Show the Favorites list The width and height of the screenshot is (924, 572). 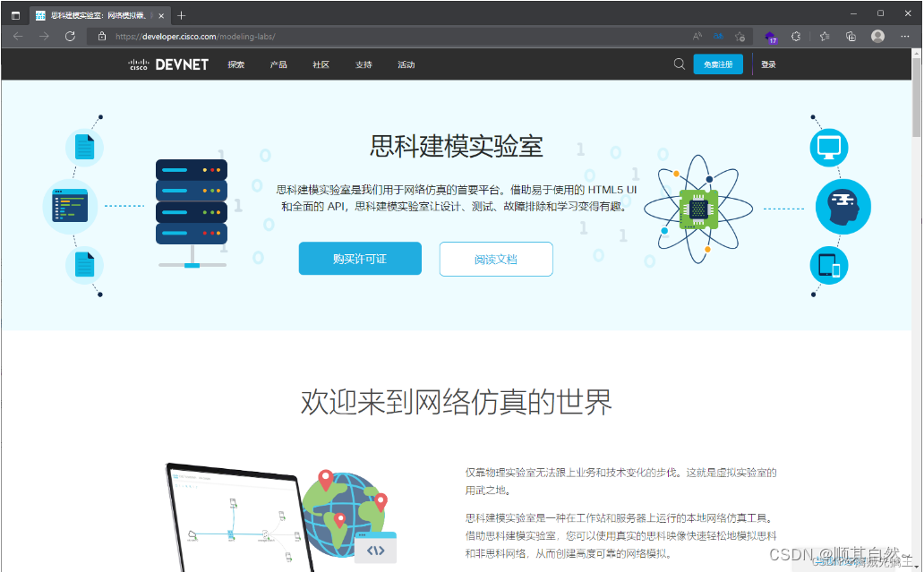pos(825,37)
